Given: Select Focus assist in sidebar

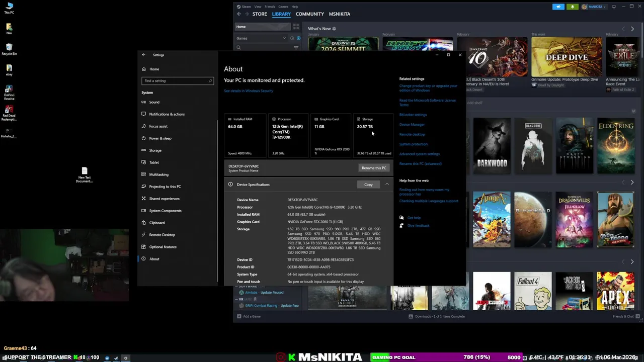Looking at the screenshot, I should pos(158,126).
